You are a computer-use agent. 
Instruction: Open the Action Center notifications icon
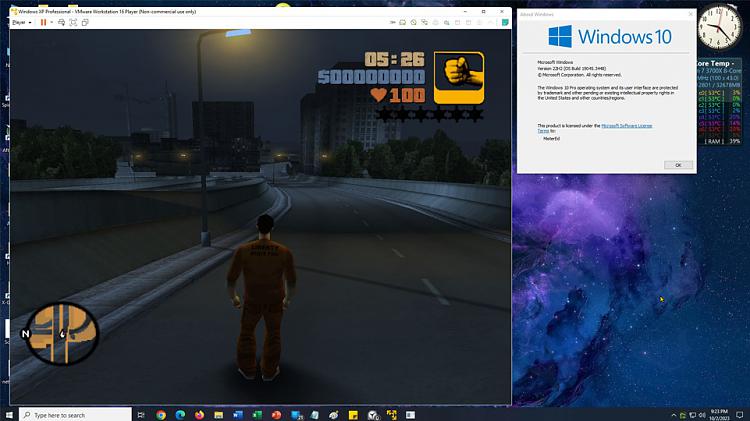(x=739, y=415)
